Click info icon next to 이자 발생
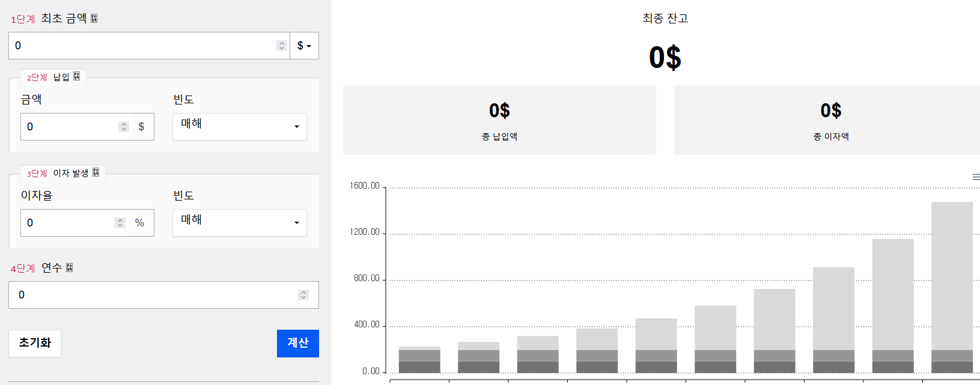Image resolution: width=980 pixels, height=385 pixels. 96,172
